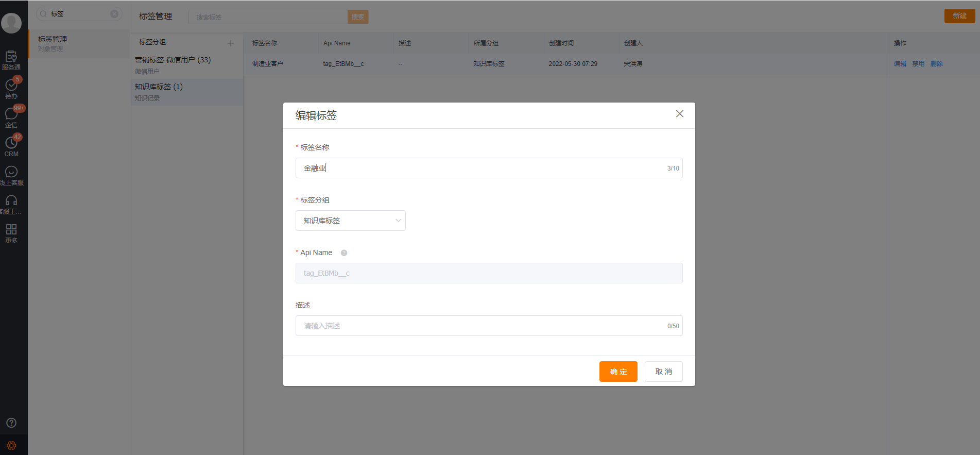Click the Api Name help tooltip icon
Viewport: 980px width, 455px height.
[344, 253]
